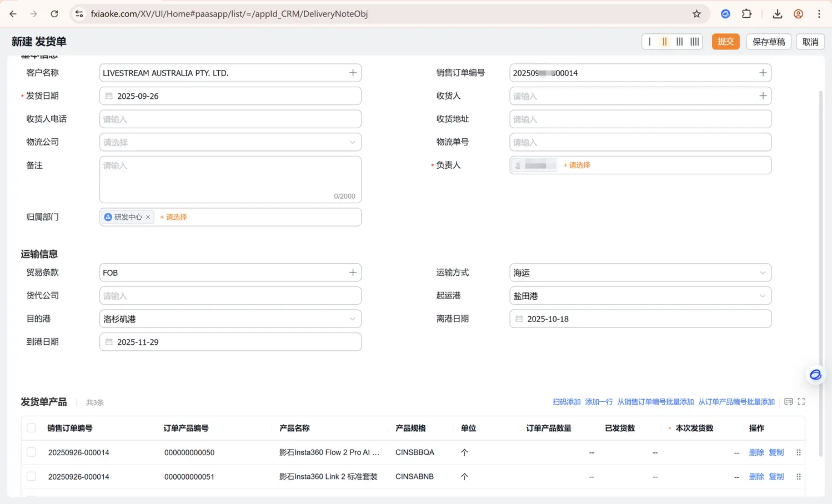Click 从销售订单编号批量添加 link
The height and width of the screenshot is (504, 832).
pyautogui.click(x=655, y=402)
